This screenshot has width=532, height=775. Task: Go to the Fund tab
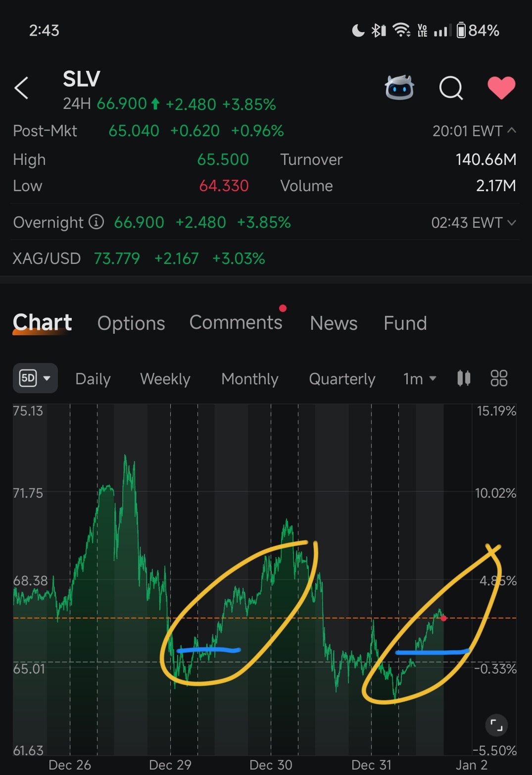pos(405,323)
